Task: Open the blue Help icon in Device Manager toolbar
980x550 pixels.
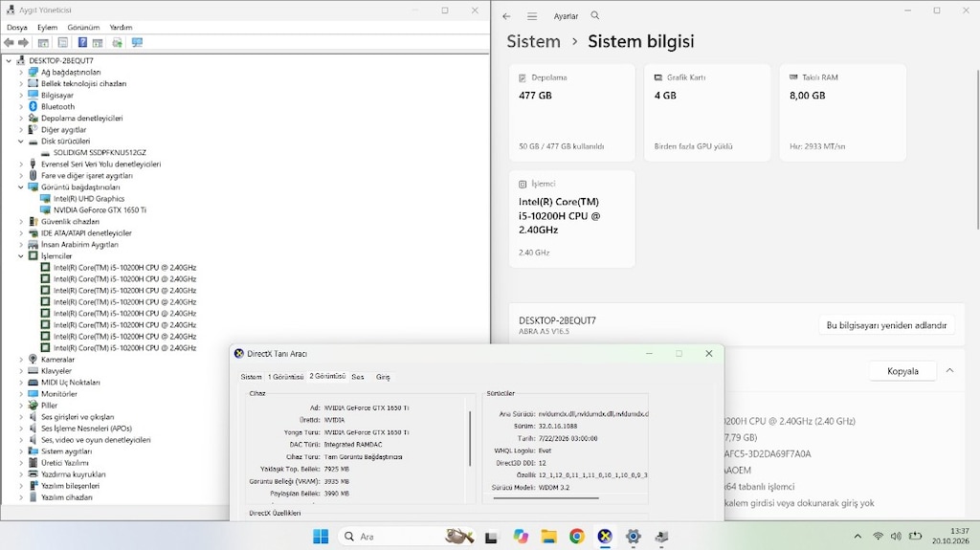Action: (82, 42)
